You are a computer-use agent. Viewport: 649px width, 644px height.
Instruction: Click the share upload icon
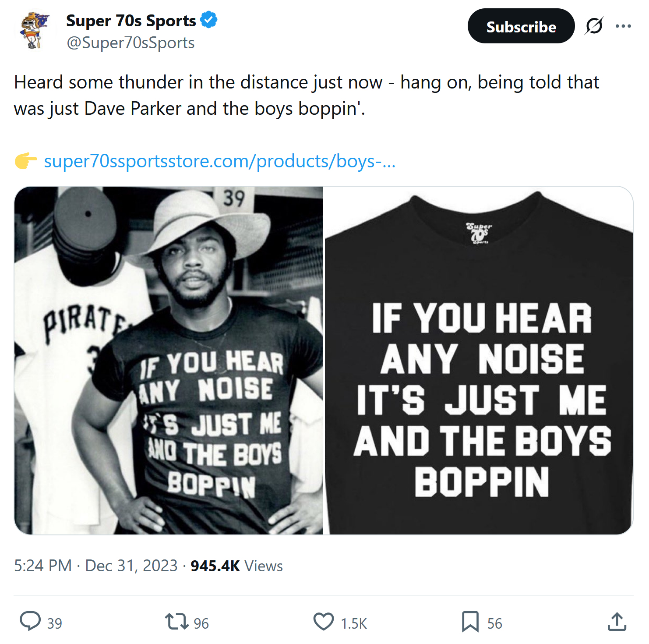point(617,622)
